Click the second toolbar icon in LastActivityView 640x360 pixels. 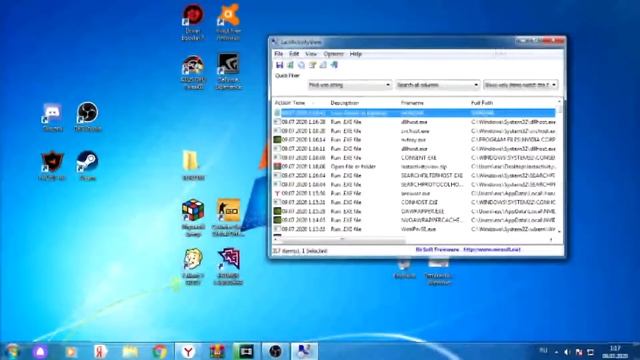291,65
